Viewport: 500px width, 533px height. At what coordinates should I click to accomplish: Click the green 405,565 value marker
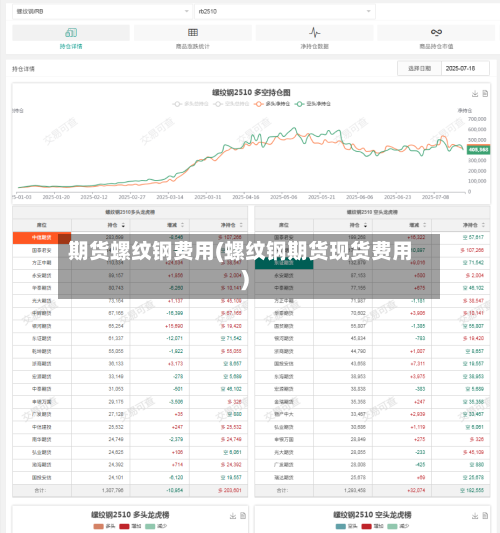[x=479, y=150]
